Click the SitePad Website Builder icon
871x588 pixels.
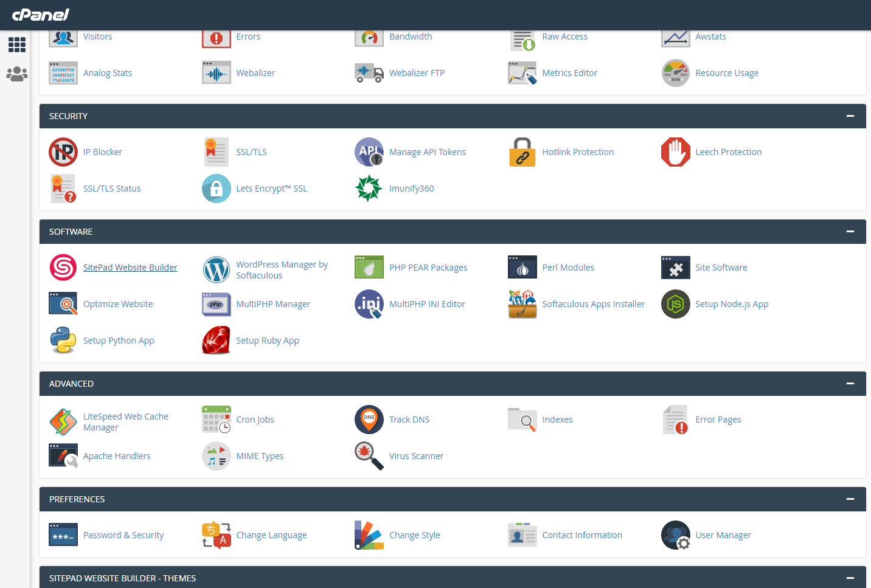tap(63, 268)
